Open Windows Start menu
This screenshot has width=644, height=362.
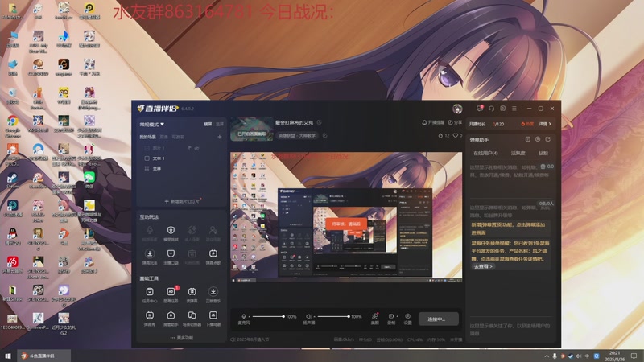[x=8, y=356]
